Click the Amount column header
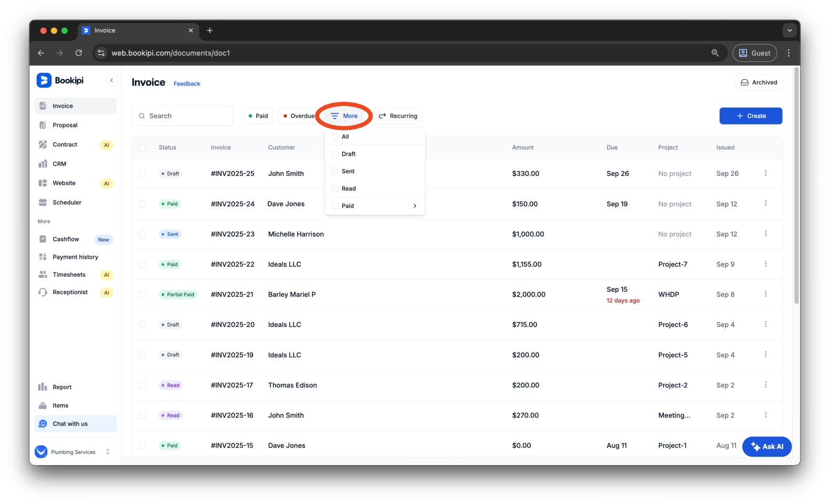This screenshot has width=830, height=504. coord(523,148)
